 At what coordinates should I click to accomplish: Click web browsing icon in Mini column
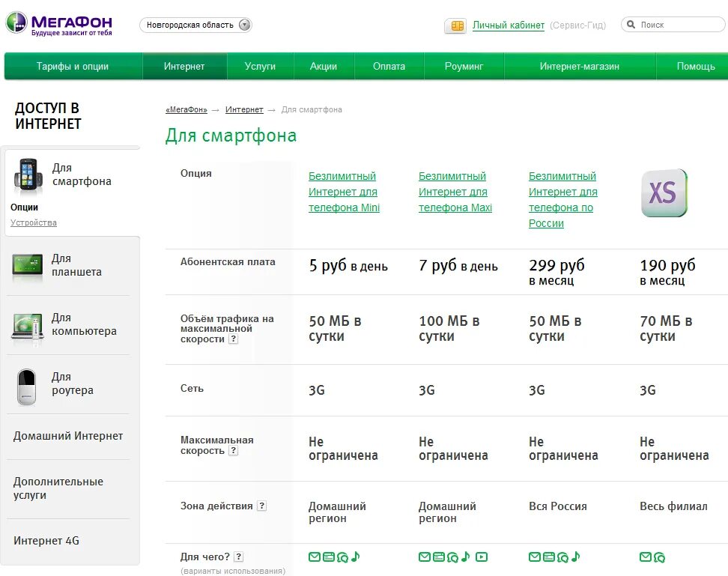[328, 557]
